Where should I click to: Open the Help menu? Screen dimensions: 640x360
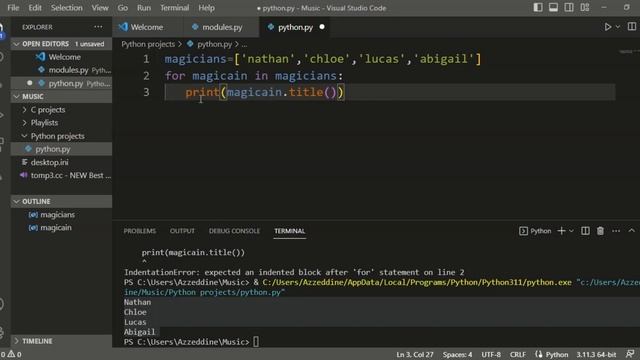click(x=206, y=8)
